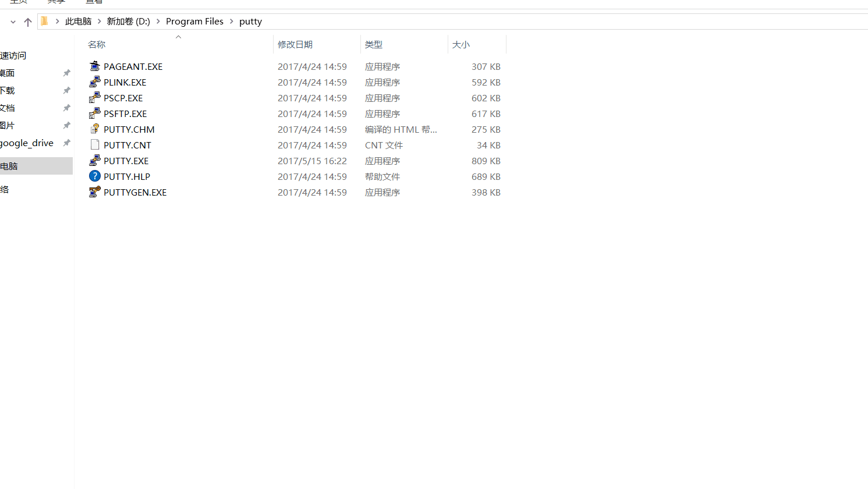This screenshot has width=868, height=489.
Task: Navigate to 新加卷 (D:) breadcrumb
Action: pyautogui.click(x=129, y=22)
